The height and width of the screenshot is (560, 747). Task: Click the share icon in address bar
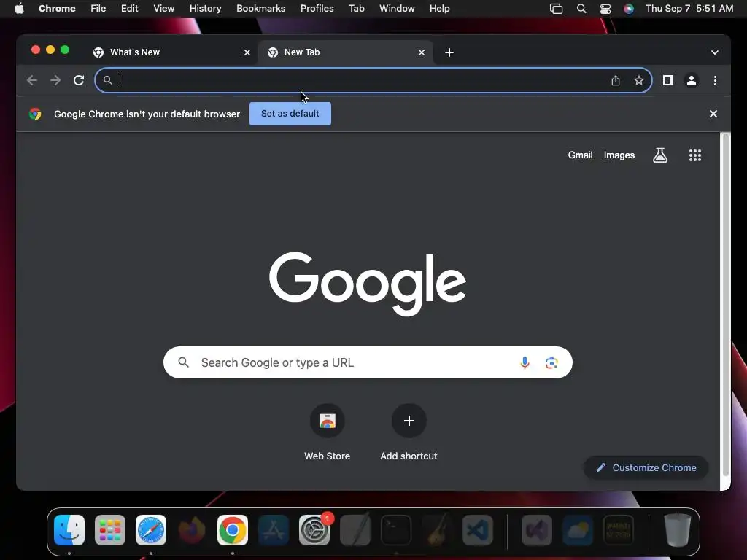pos(616,80)
